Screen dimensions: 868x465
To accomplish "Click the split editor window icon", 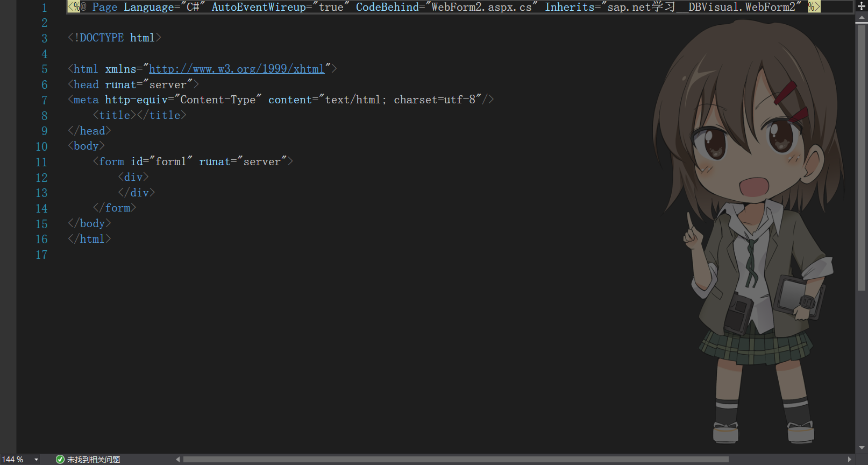I will (x=862, y=6).
